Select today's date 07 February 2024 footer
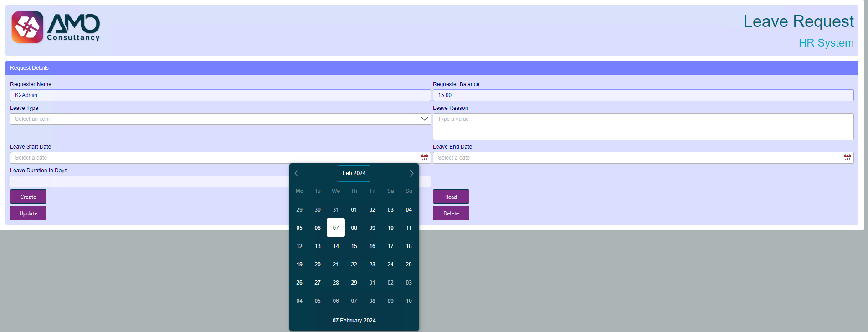This screenshot has width=868, height=332. point(354,321)
